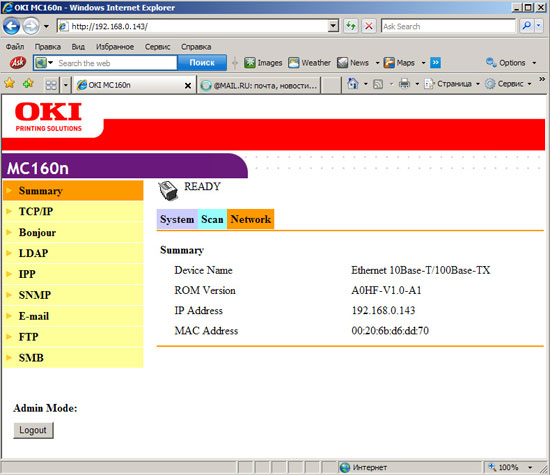Close the OKI MC160n tab
The height and width of the screenshot is (475, 550).
point(188,86)
